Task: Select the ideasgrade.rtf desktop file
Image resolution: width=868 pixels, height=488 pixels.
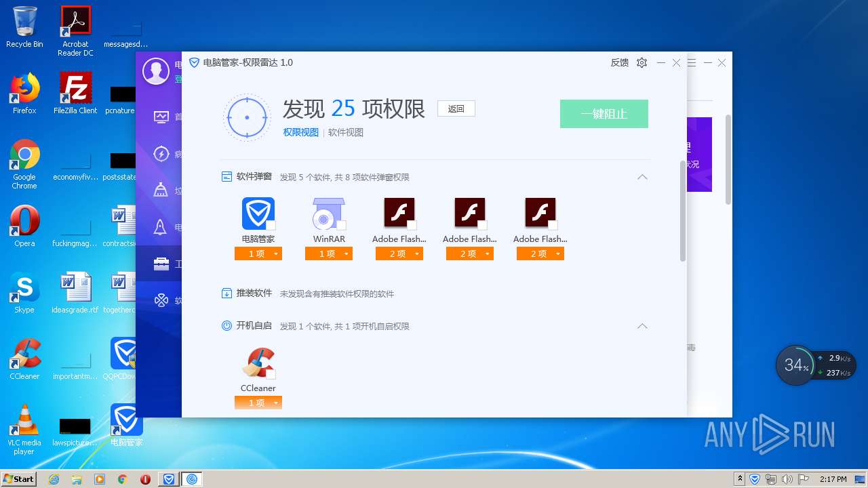Action: 75,293
